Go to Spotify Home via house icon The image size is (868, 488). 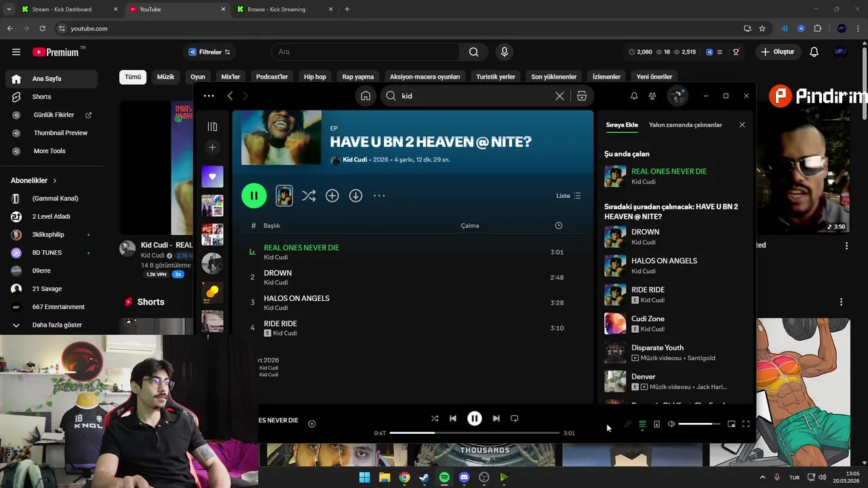366,96
